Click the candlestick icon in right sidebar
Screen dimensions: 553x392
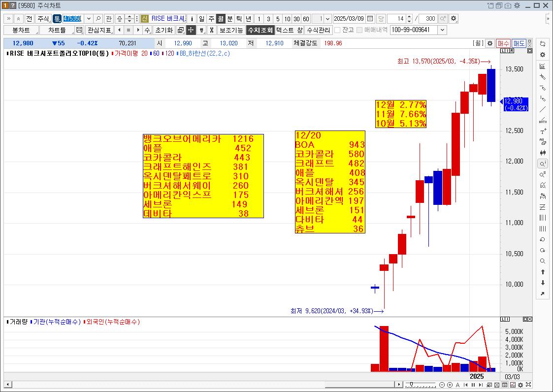click(543, 153)
